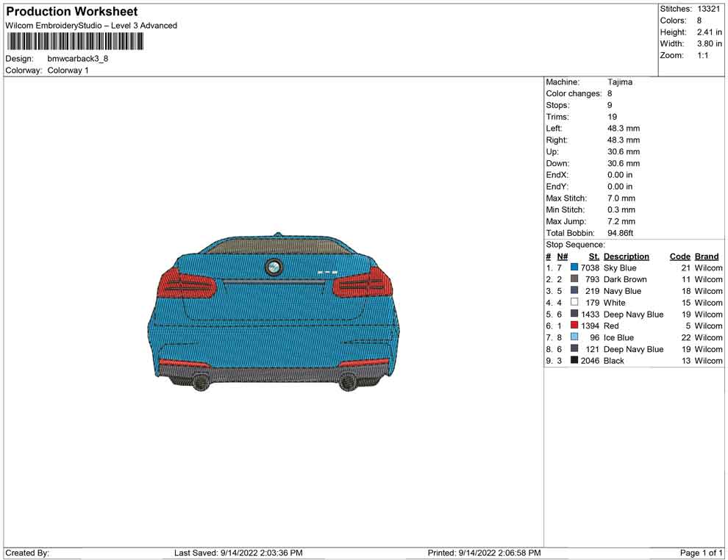This screenshot has height=560, width=728.
Task: Click the Colorway 1 value
Action: (68, 71)
